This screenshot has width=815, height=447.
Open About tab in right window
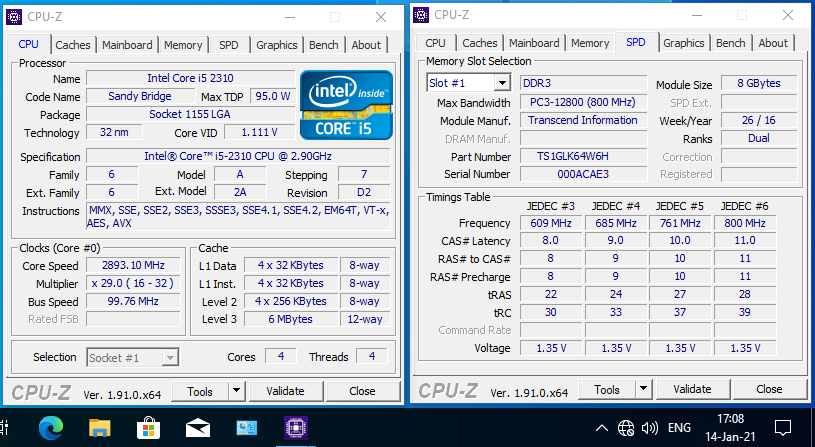[x=773, y=43]
